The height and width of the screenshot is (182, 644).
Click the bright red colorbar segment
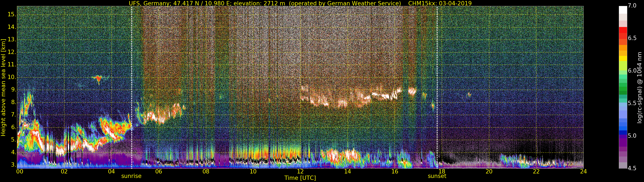(623, 30)
